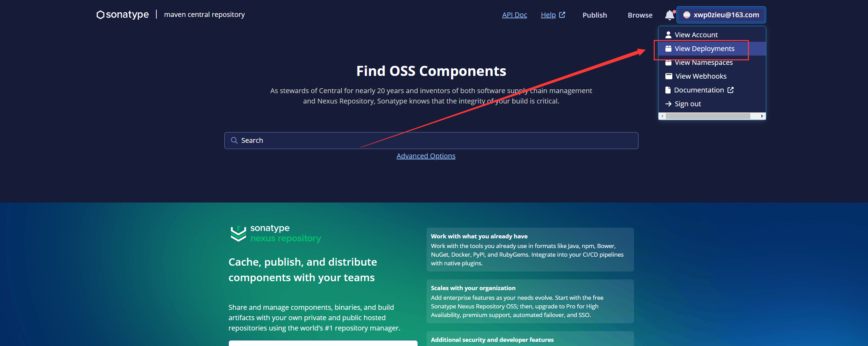Click the external-link icon after Documentation
868x346 pixels.
[731, 90]
